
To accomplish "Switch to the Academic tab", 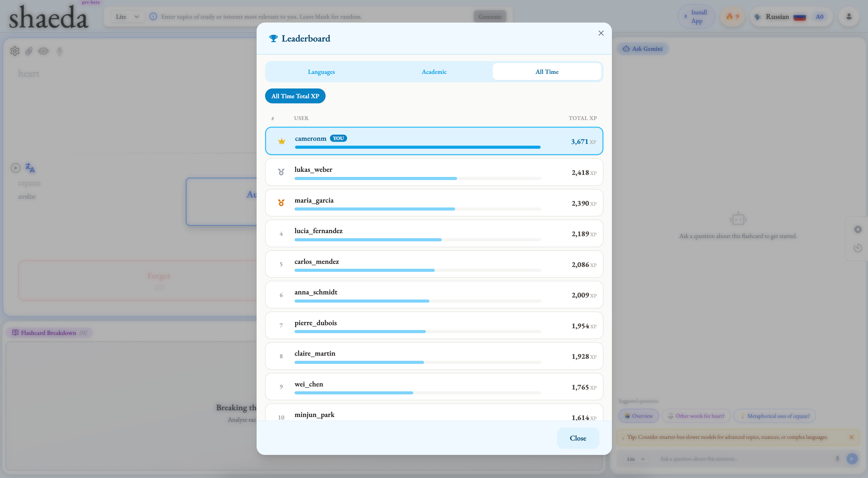I will [x=434, y=72].
